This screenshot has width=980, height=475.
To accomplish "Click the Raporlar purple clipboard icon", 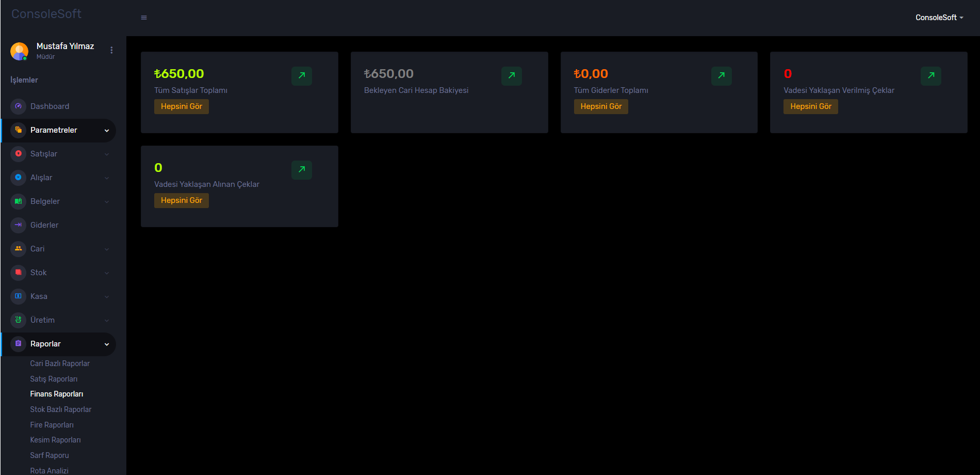I will (x=18, y=344).
